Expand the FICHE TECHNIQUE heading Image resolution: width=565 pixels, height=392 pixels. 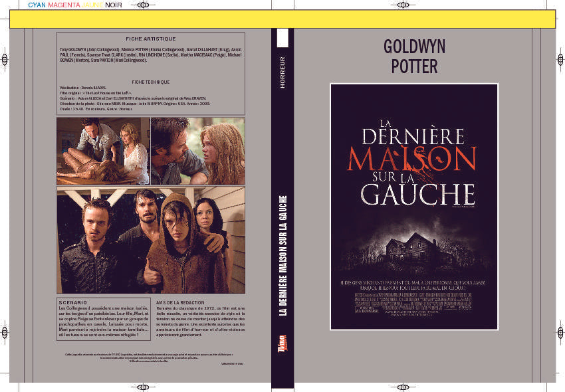pos(152,82)
